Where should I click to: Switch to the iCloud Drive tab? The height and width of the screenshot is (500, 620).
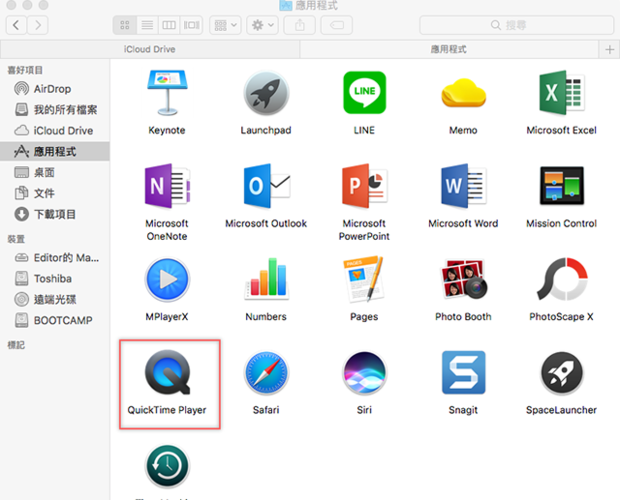(150, 49)
